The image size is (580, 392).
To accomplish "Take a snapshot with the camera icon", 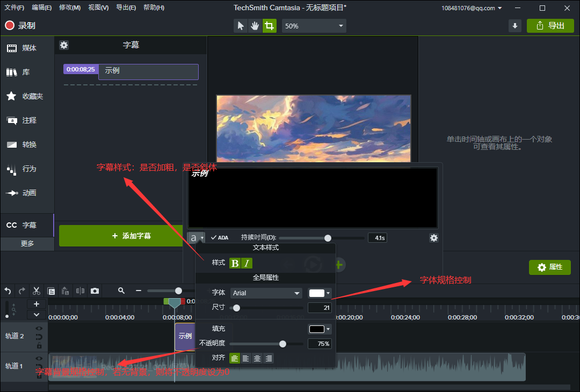I will 95,291.
